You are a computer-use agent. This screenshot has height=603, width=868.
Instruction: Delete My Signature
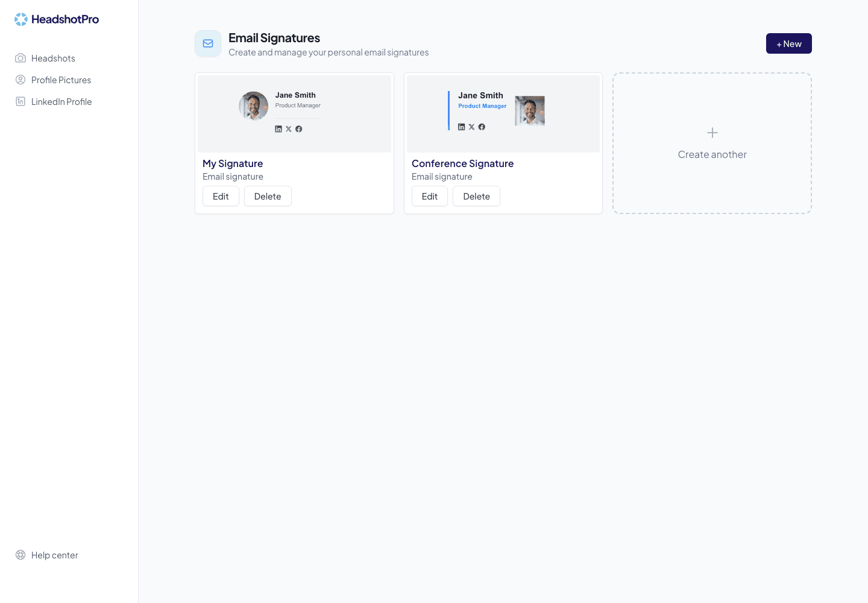[268, 196]
